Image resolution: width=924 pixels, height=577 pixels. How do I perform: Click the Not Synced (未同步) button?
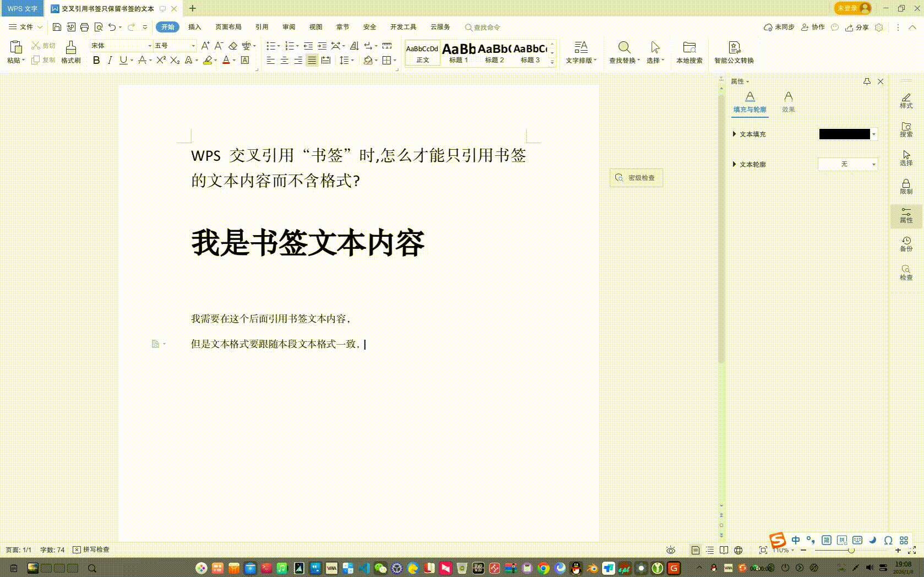point(779,27)
